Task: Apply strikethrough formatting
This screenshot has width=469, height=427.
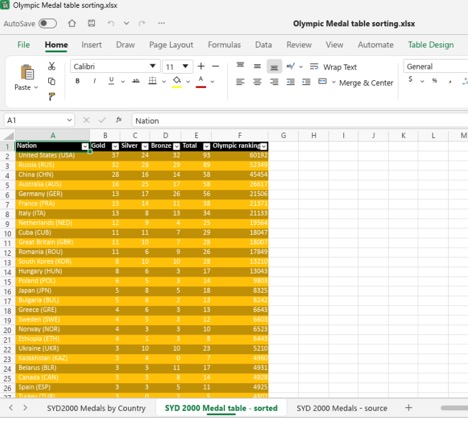Action: [136, 81]
